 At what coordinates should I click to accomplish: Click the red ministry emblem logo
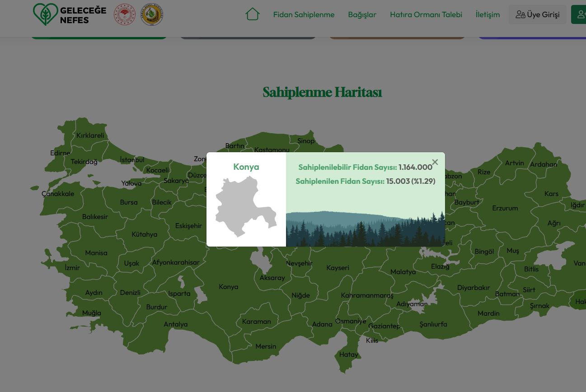(x=125, y=14)
